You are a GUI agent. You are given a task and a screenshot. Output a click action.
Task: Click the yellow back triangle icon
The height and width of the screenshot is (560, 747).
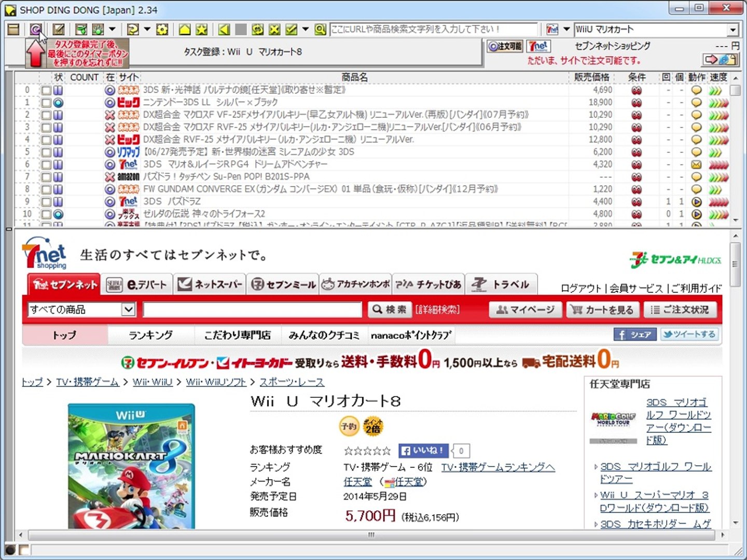224,30
